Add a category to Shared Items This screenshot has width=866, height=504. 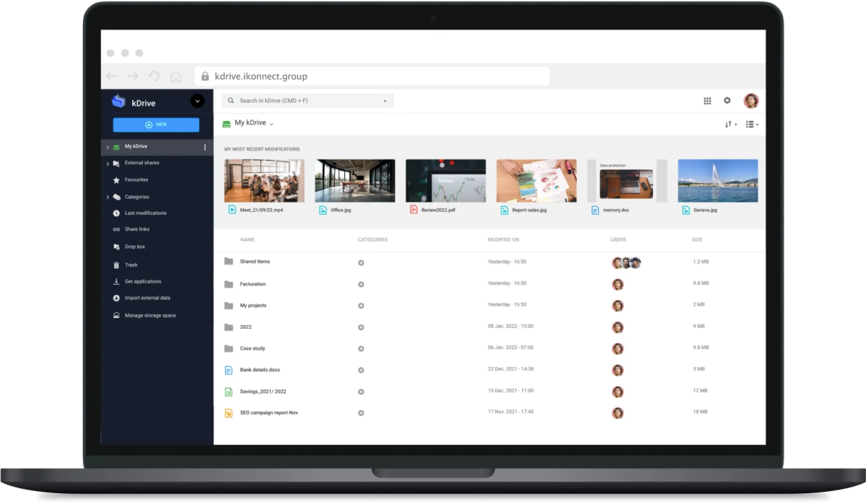361,262
